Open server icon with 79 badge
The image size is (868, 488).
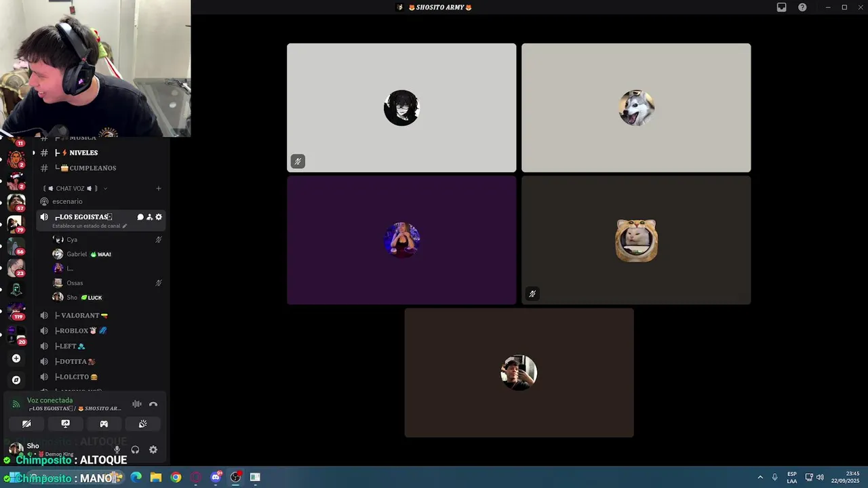point(16,224)
